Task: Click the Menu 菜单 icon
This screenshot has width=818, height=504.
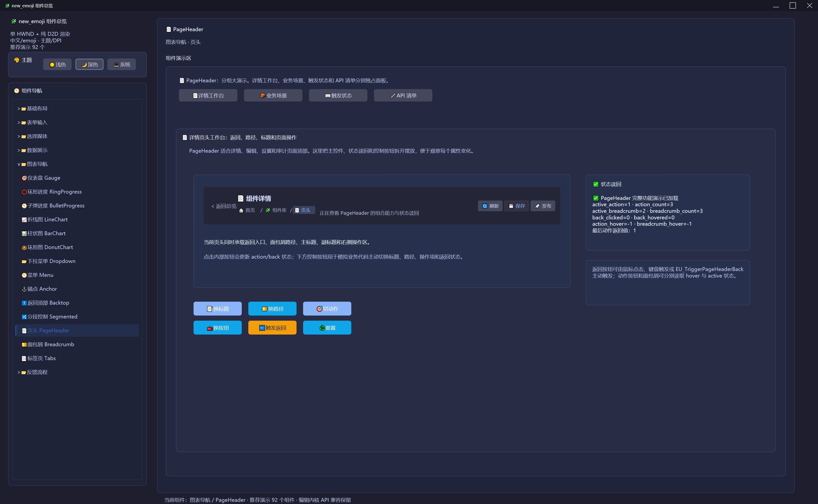Action: pyautogui.click(x=24, y=275)
